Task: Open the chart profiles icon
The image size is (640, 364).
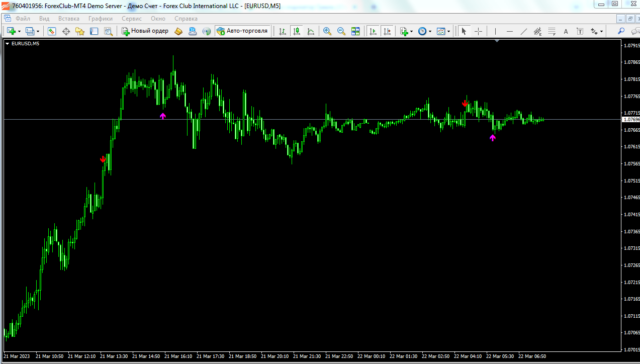Action: (x=30, y=31)
